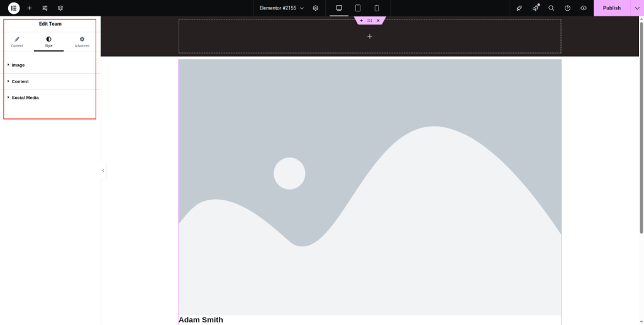Click the page vertical scrollbar
The image size is (644, 325).
(x=641, y=127)
